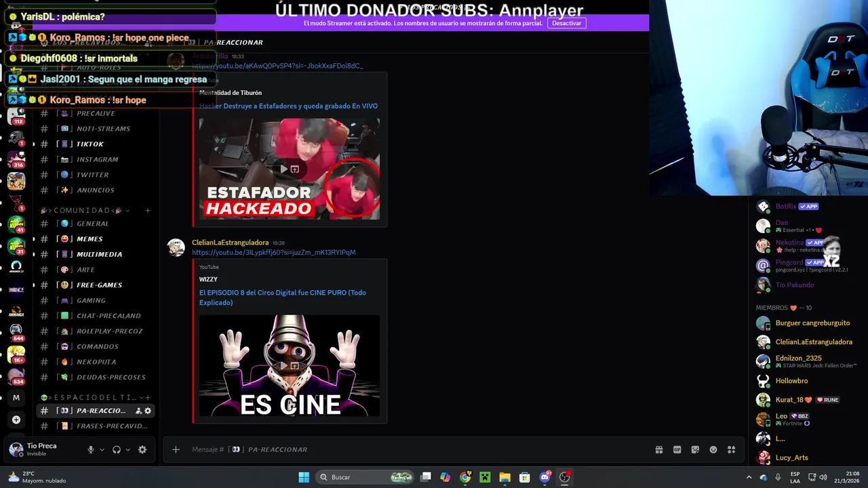The height and width of the screenshot is (488, 868).
Task: Open the youtu.be link from ClelianLaEstranguladora
Action: coord(273,252)
